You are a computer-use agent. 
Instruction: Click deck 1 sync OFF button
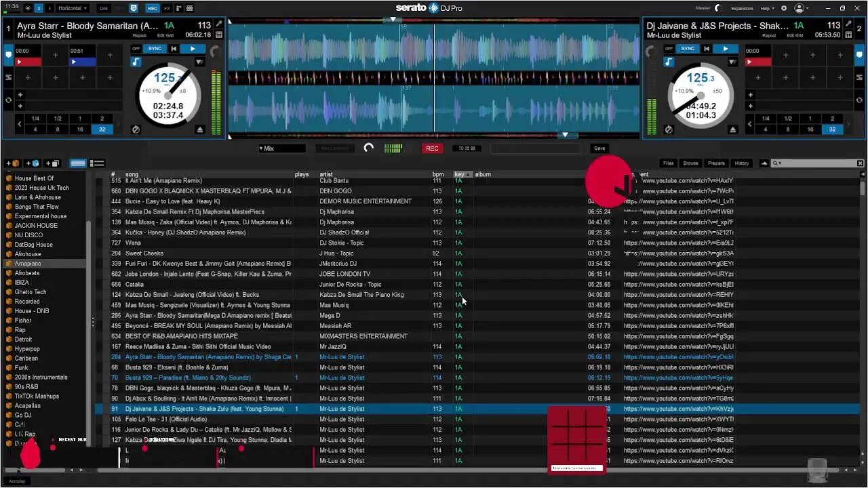tap(136, 49)
